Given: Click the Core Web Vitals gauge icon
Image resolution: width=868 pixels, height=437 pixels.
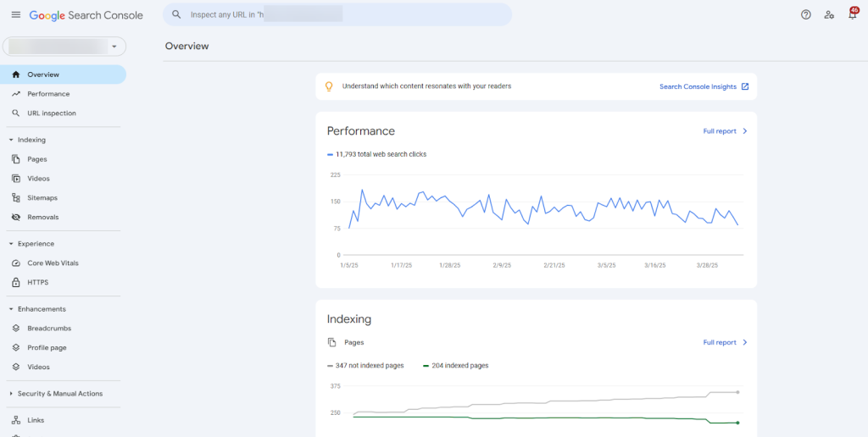Looking at the screenshot, I should pos(16,263).
